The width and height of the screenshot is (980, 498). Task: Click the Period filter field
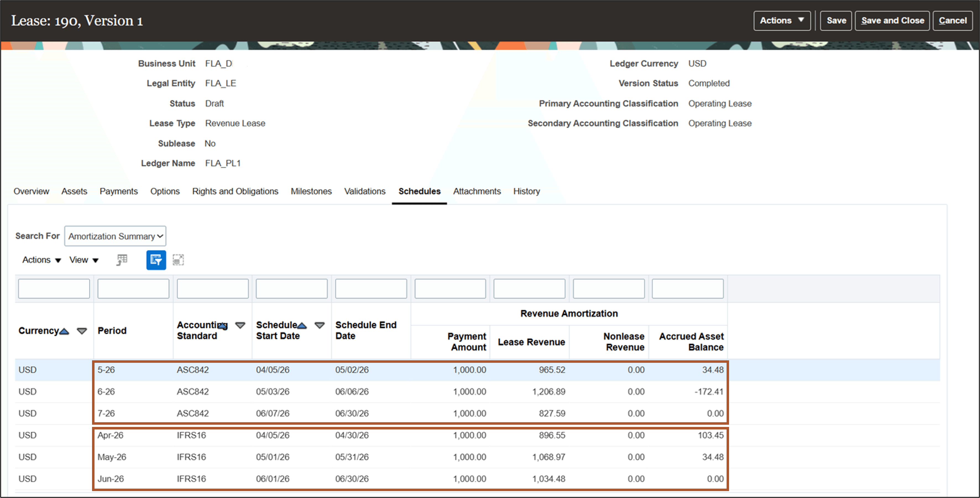tap(133, 289)
